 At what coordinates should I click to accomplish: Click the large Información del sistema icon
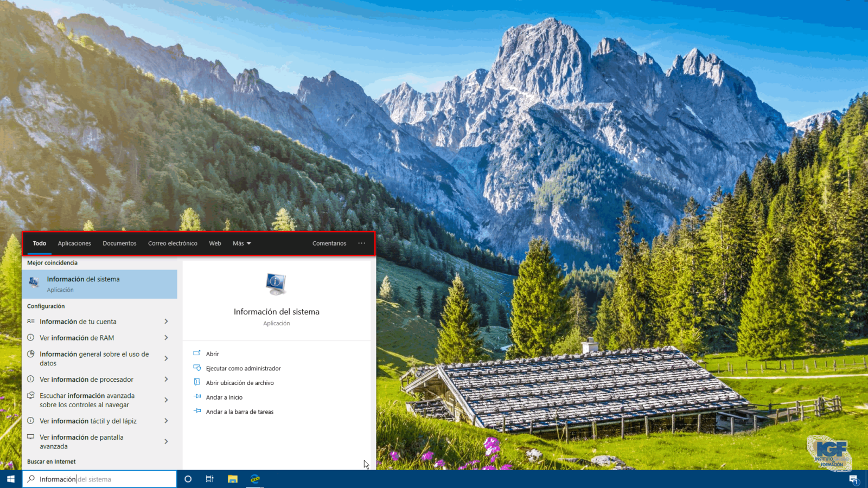coord(276,284)
